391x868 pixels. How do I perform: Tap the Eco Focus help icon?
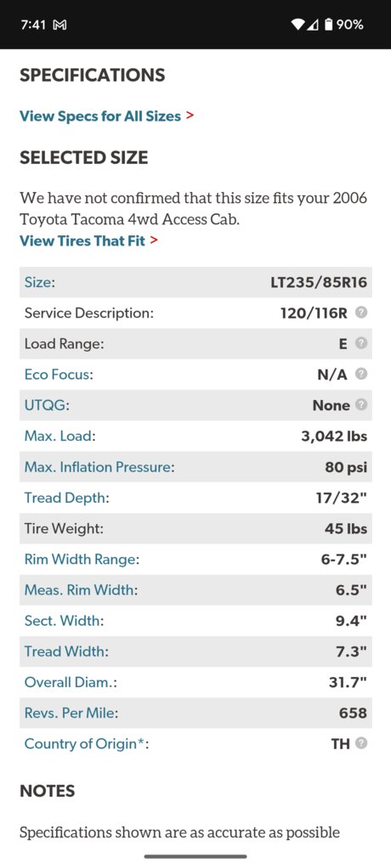[x=361, y=375]
